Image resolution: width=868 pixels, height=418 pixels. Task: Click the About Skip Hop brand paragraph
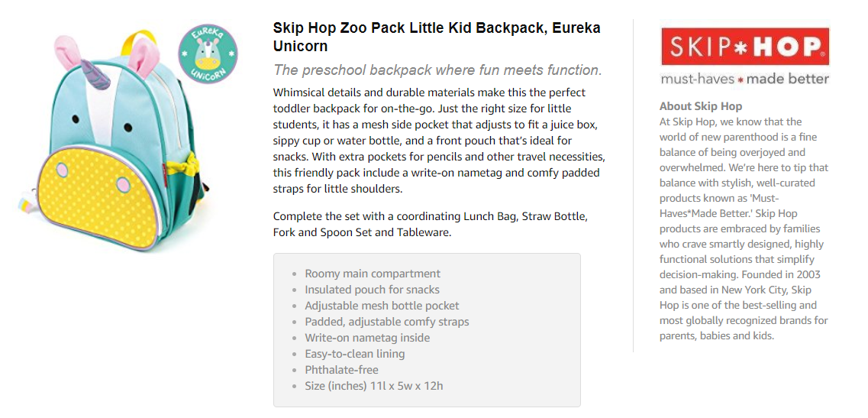click(744, 228)
